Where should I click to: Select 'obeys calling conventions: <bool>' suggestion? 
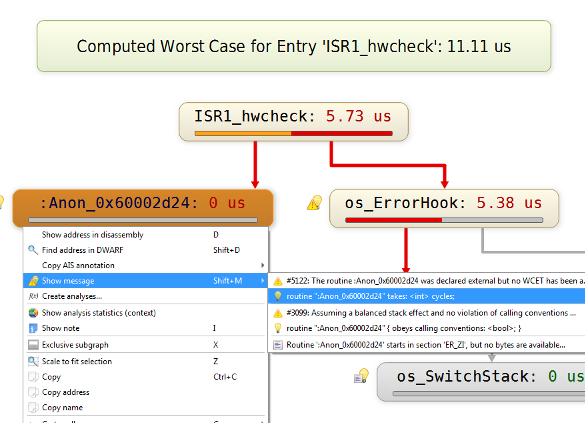pos(427,328)
